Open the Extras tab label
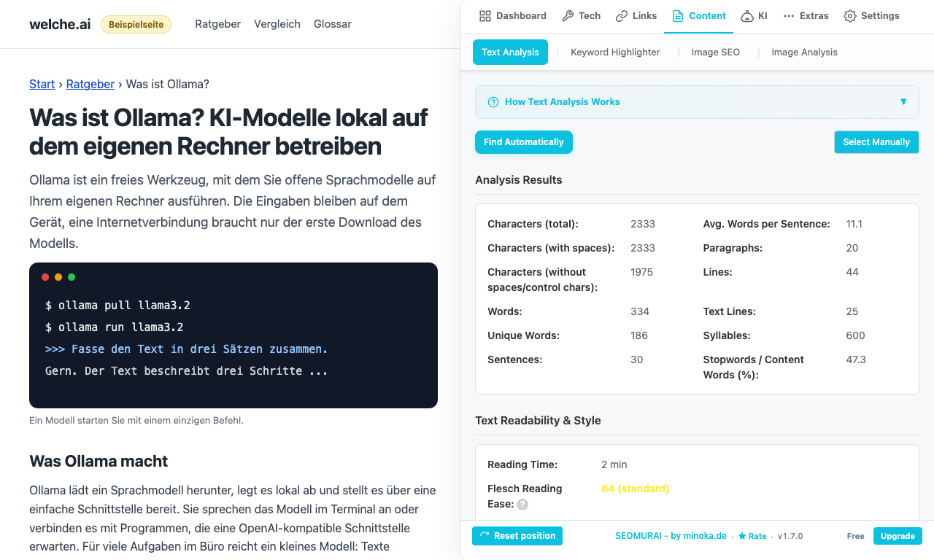The image size is (934, 560). [x=814, y=16]
